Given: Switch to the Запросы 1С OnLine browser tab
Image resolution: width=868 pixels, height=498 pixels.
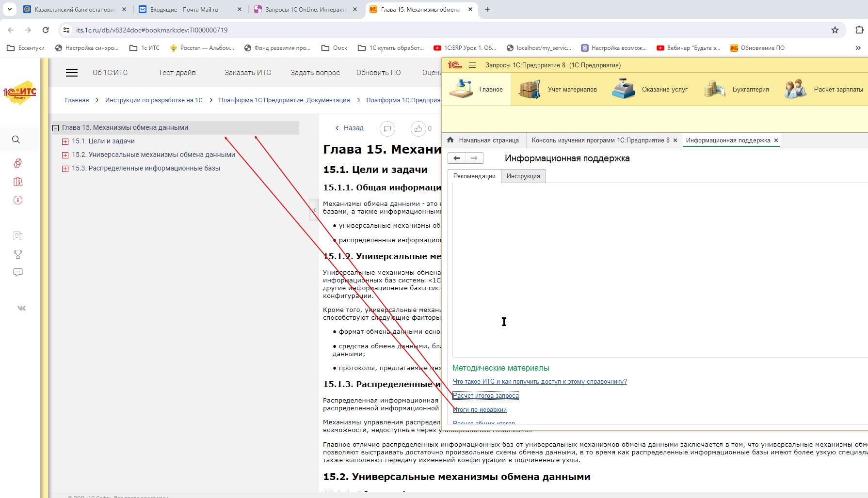Looking at the screenshot, I should (x=305, y=9).
